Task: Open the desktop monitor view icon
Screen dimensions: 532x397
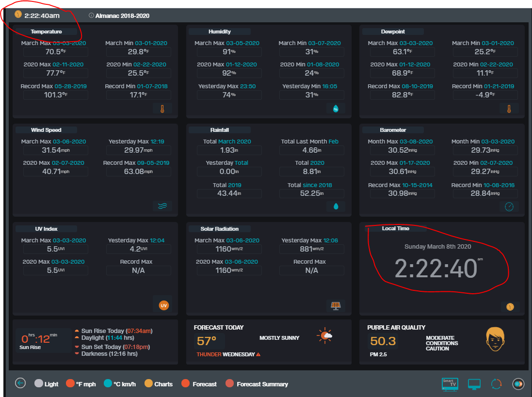Action: pos(474,384)
